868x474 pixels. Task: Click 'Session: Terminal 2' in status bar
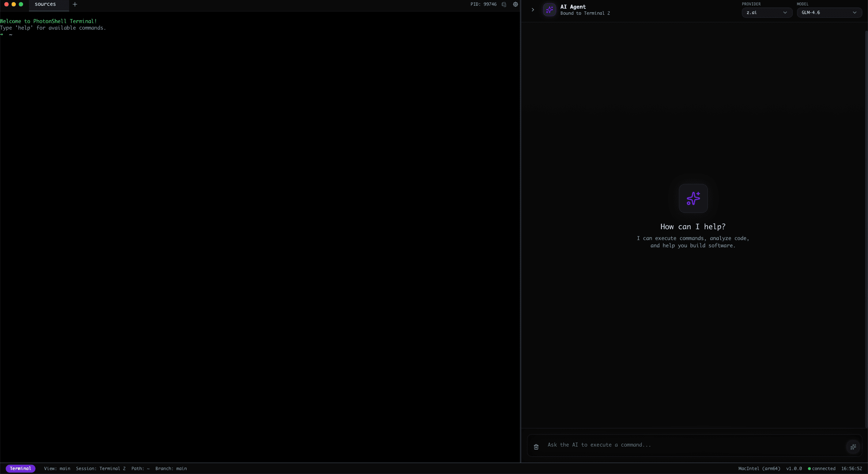100,468
